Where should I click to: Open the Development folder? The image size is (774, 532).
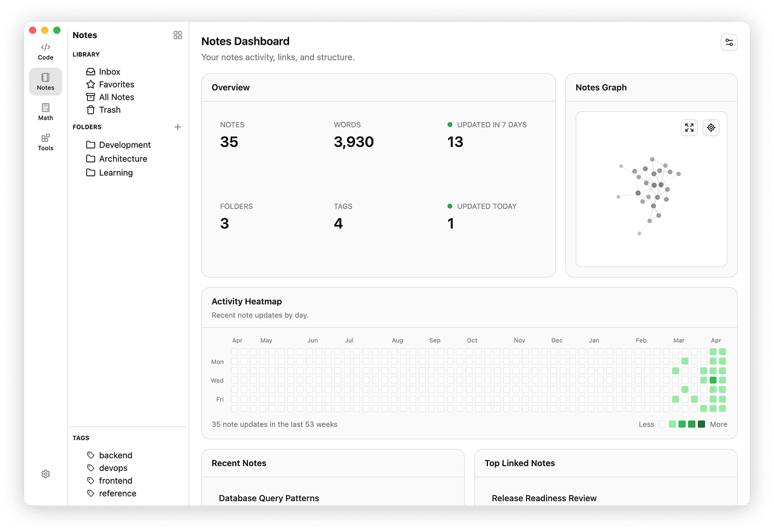pos(125,145)
